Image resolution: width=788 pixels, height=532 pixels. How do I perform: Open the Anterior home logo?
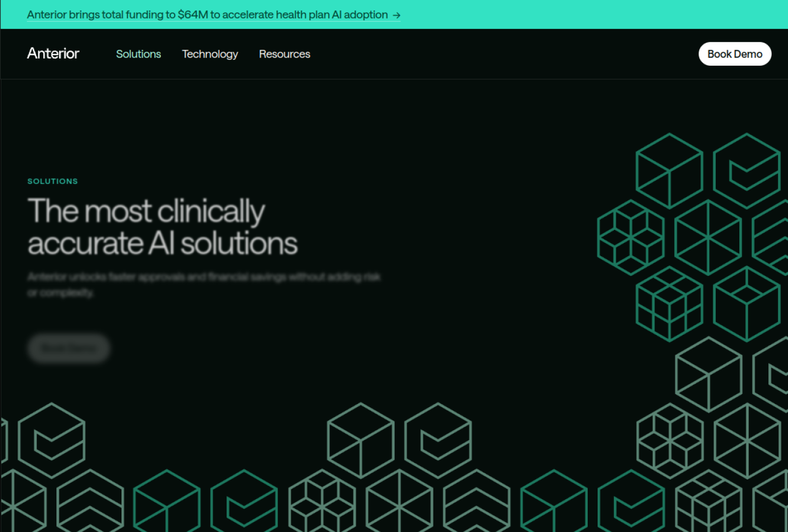point(53,53)
